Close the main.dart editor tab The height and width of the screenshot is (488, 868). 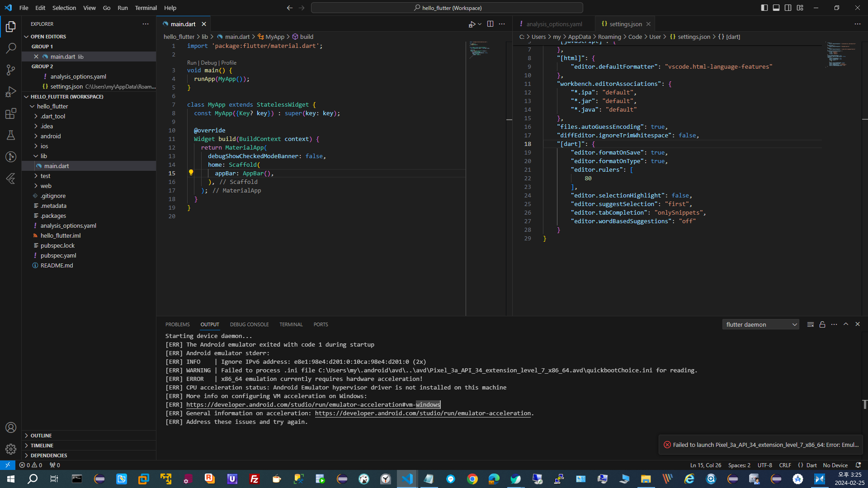[x=204, y=24]
